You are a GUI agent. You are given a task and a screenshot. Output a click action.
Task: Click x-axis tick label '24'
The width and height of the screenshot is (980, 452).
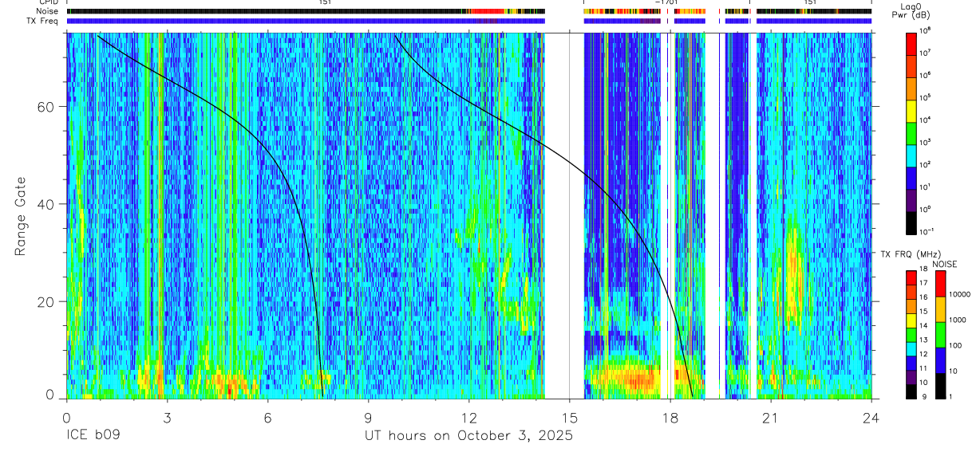871,416
